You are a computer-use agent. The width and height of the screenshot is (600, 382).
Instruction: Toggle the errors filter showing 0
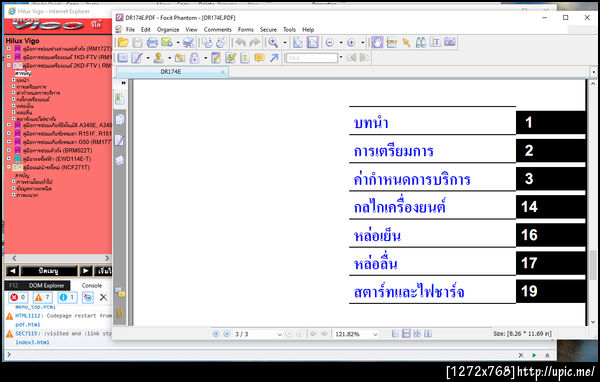pyautogui.click(x=18, y=297)
